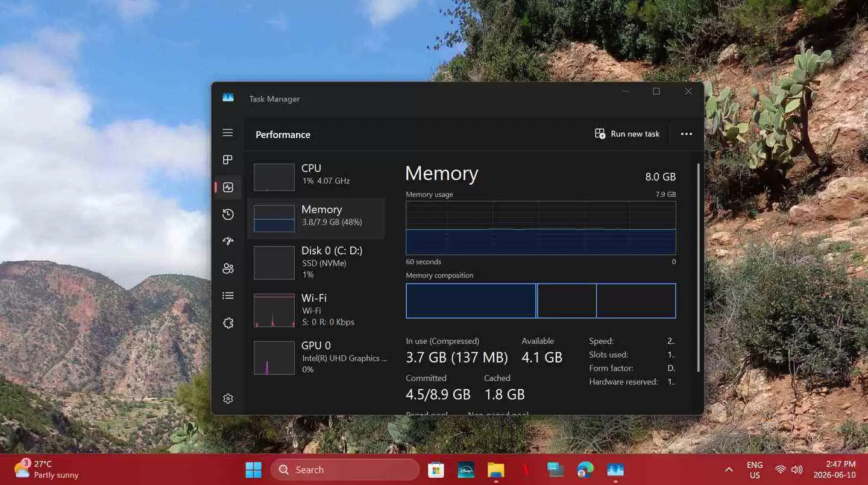
Task: Click the 1.8 GB cached value
Action: 505,395
